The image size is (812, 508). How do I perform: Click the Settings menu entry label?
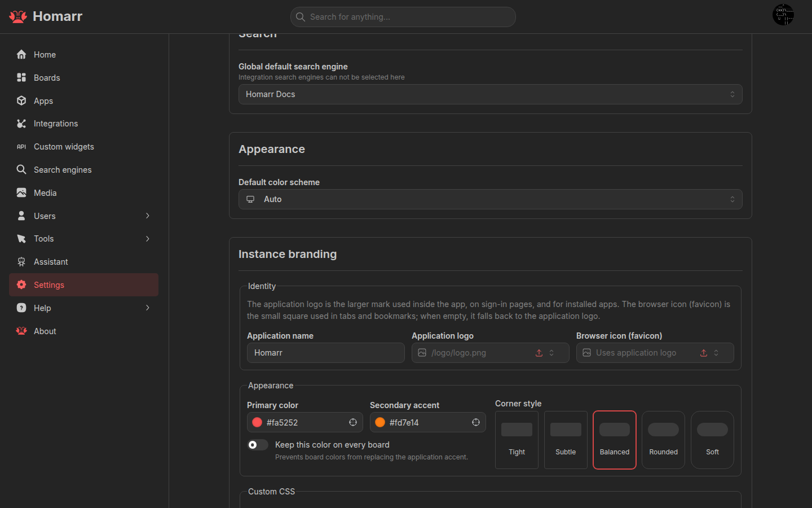49,285
